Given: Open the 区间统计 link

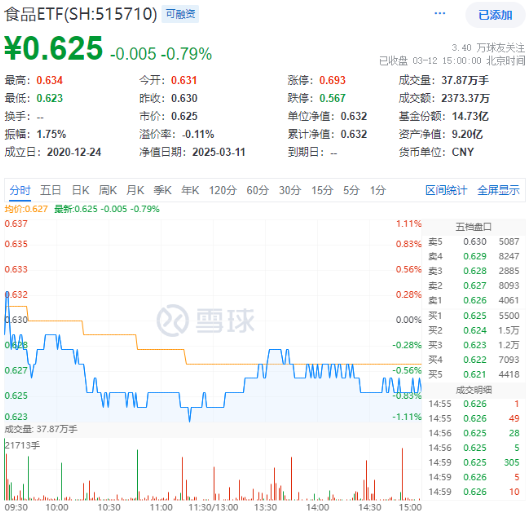Looking at the screenshot, I should coord(446,190).
